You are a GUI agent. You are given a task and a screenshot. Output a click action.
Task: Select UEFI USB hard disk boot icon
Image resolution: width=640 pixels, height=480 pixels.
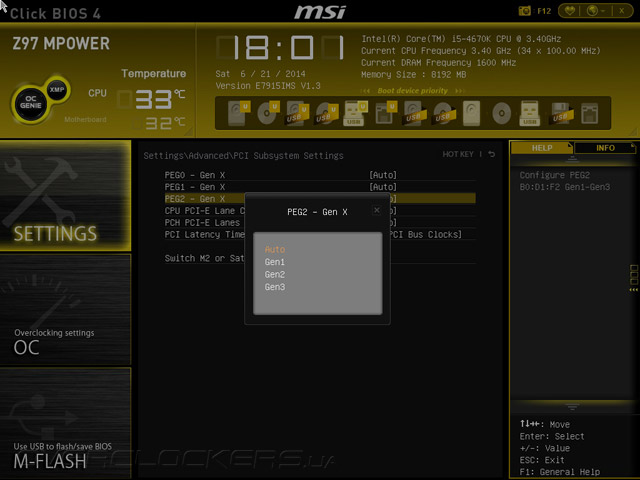coord(297,113)
